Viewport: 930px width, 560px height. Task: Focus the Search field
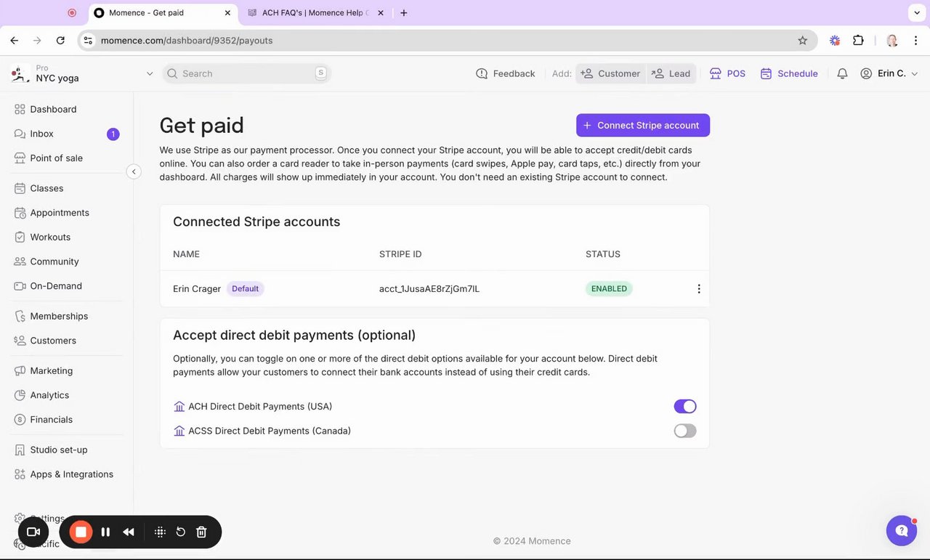(246, 73)
